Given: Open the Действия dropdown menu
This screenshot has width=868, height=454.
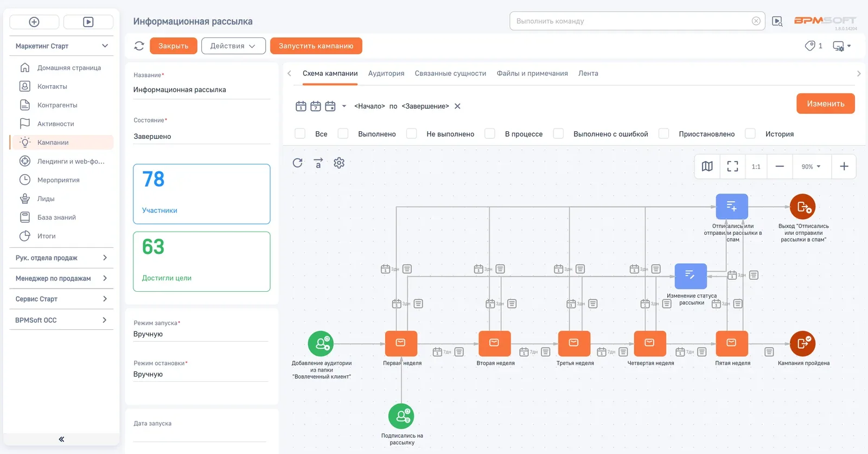Looking at the screenshot, I should 233,46.
